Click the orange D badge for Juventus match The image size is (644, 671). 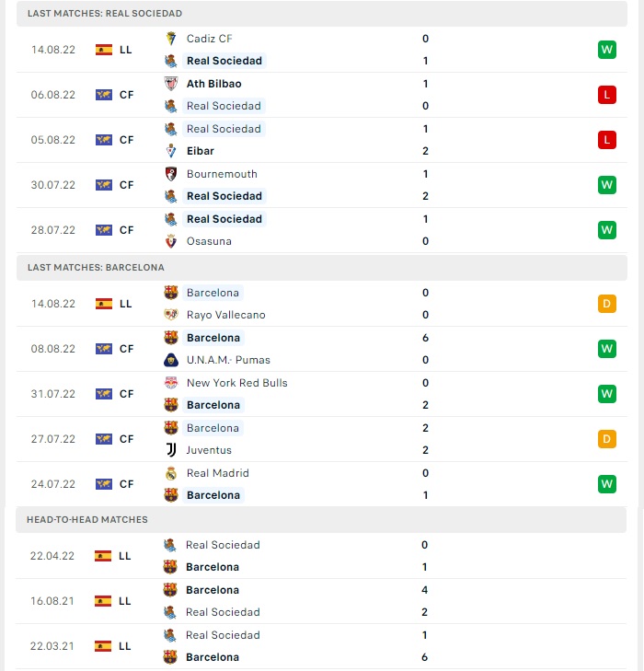tap(607, 439)
